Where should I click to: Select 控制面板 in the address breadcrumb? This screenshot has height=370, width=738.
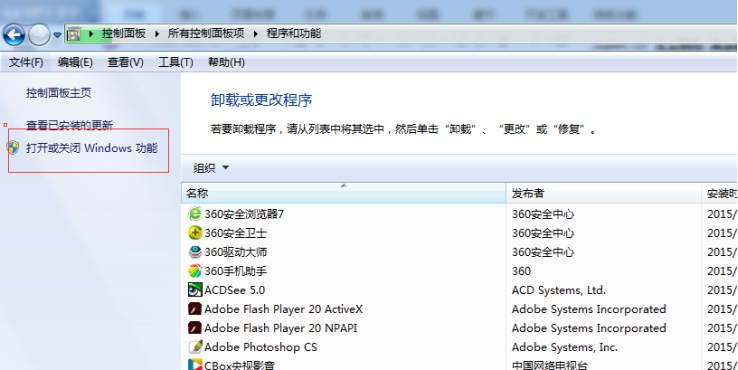pyautogui.click(x=124, y=33)
